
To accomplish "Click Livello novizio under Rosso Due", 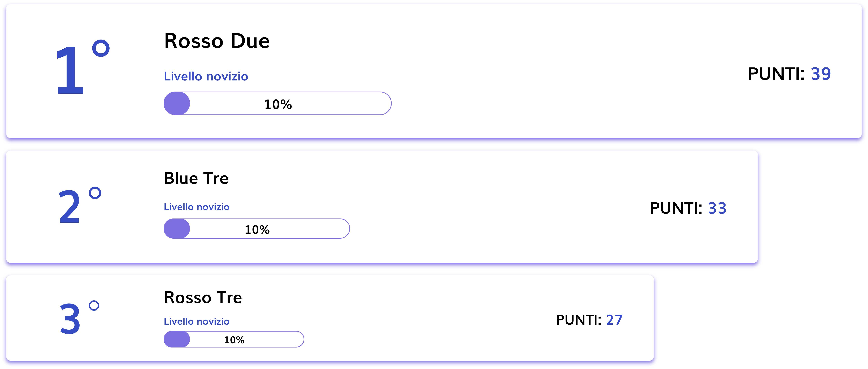I will click(x=206, y=76).
